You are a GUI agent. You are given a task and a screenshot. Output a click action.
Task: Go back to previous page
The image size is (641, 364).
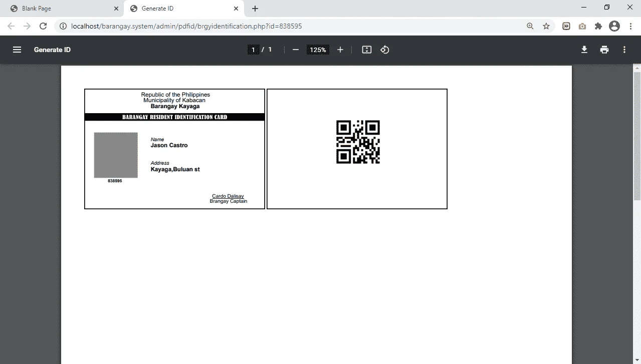[x=11, y=26]
